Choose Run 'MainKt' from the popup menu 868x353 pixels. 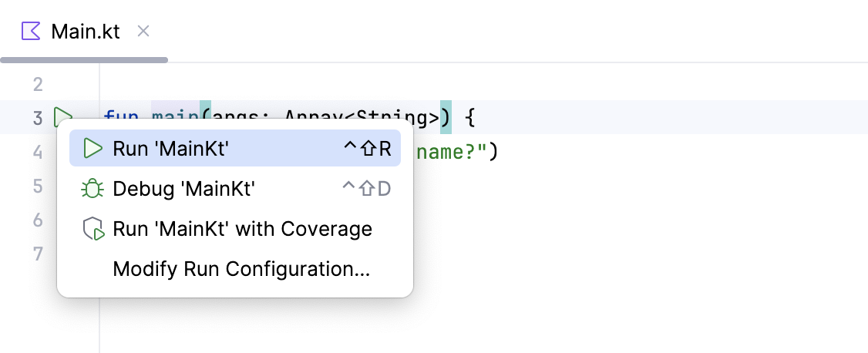(171, 149)
